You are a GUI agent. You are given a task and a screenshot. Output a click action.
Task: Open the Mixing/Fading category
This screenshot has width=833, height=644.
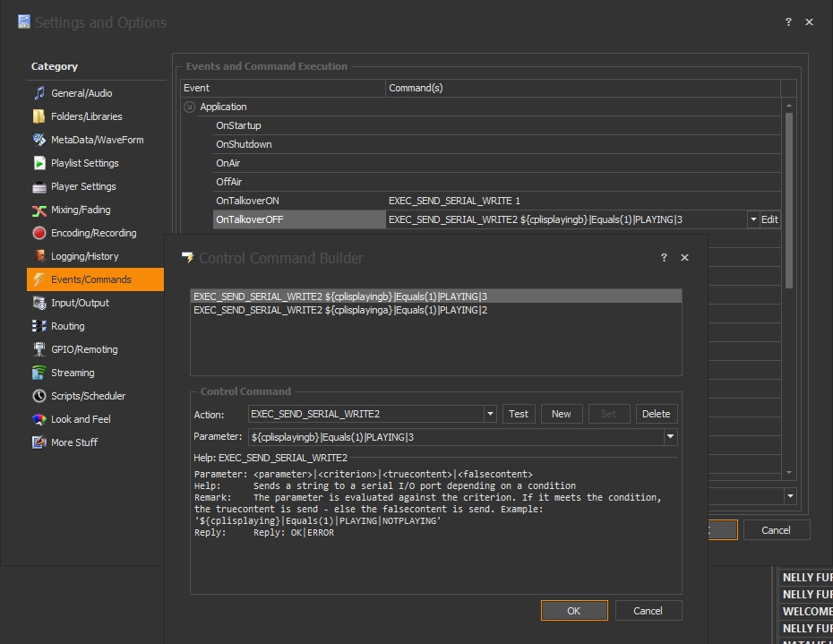click(x=95, y=210)
